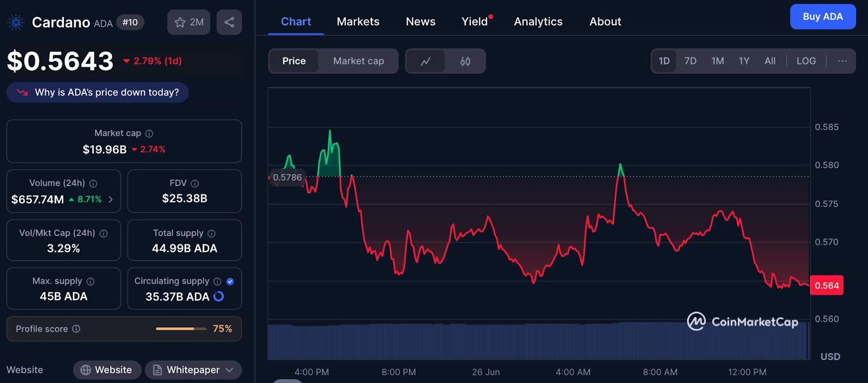868x383 pixels.
Task: Expand the Whitepaper dropdown
Action: [x=193, y=370]
